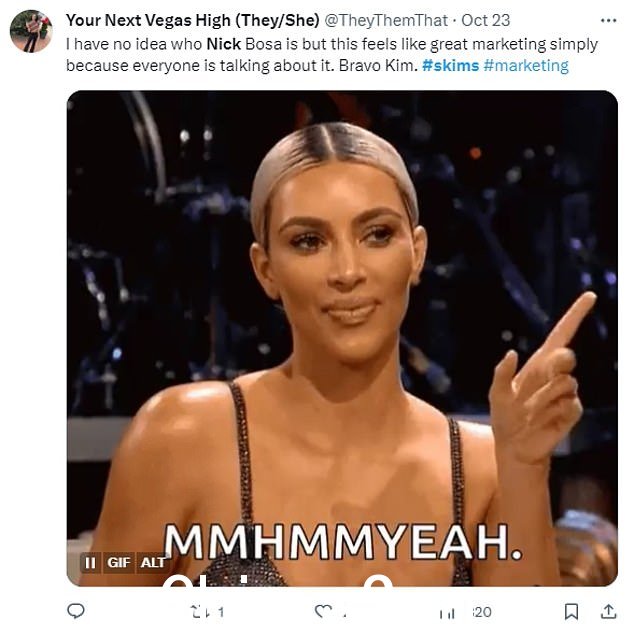
Task: Open the poster's profile avatar
Action: coord(31,31)
